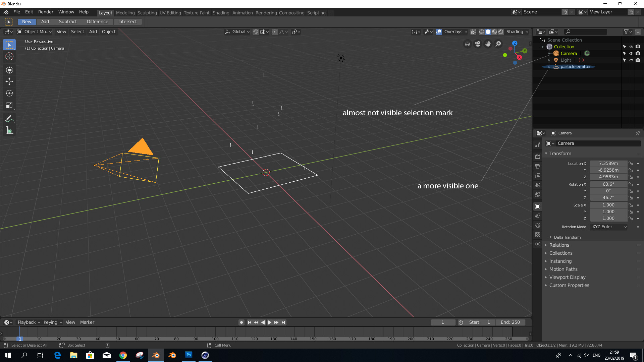The height and width of the screenshot is (362, 644).
Task: Switch to the Sculpting workspace tab
Action: pos(147,13)
